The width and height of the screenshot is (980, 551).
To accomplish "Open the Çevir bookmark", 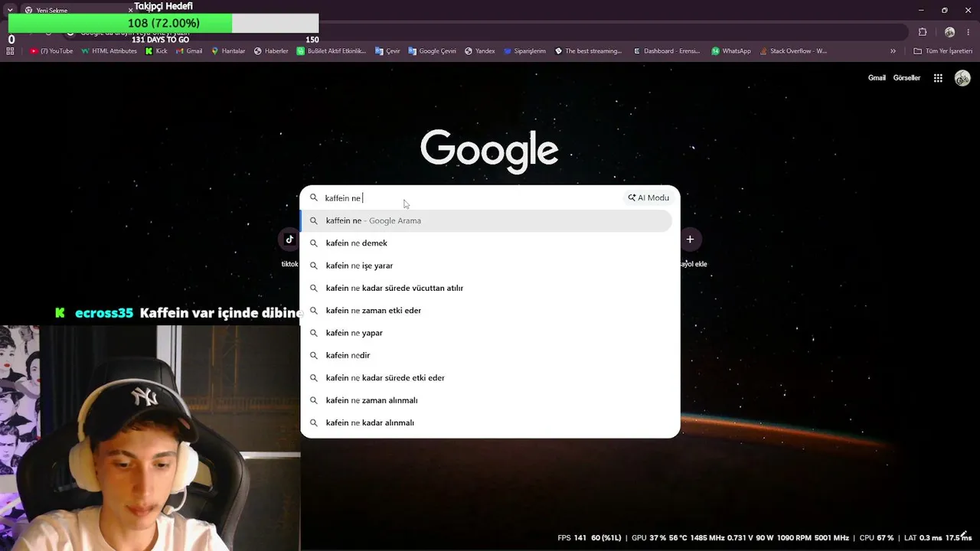I will pyautogui.click(x=387, y=51).
